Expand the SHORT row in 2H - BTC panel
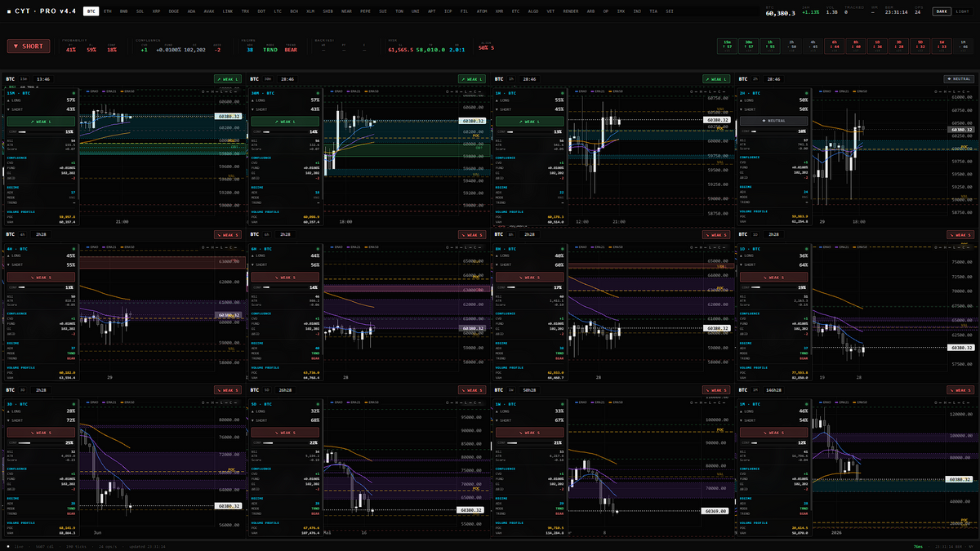Viewport: 980px width, 551px height. [x=773, y=109]
